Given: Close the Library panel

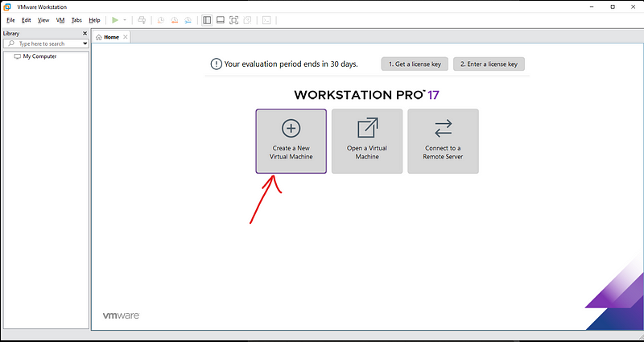Looking at the screenshot, I should pyautogui.click(x=85, y=33).
